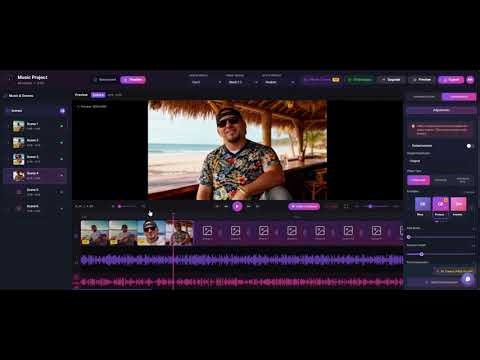The image size is (480, 360).
Task: Click the Music Project title
Action: [32, 77]
